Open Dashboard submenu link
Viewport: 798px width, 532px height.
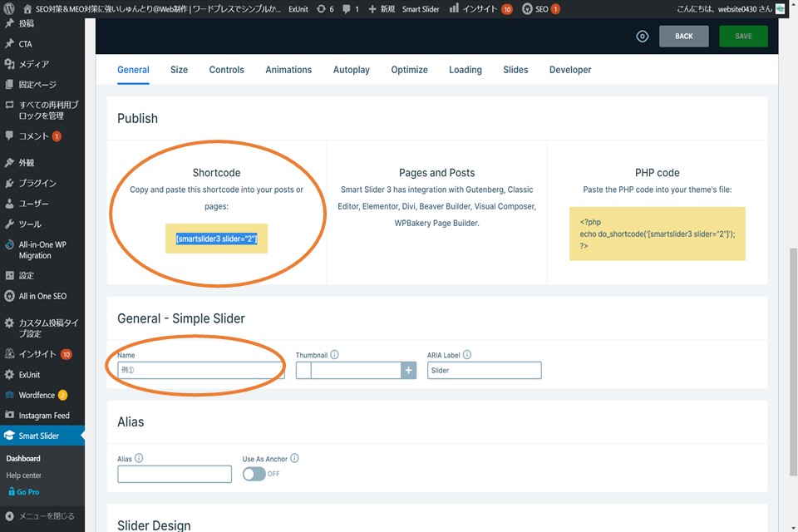coord(23,458)
